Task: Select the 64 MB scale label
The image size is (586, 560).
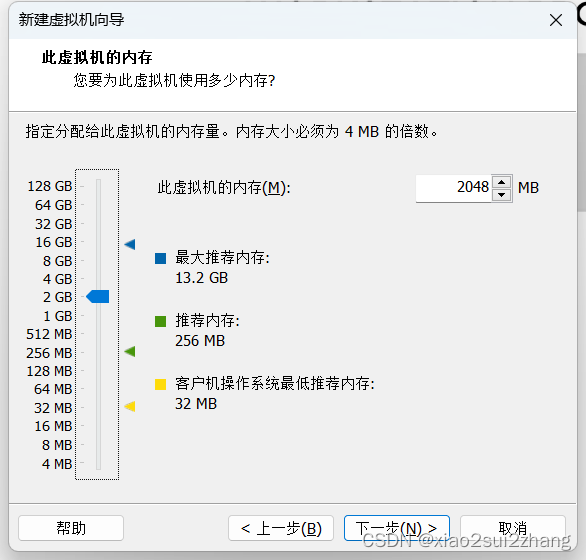Action: tap(53, 389)
